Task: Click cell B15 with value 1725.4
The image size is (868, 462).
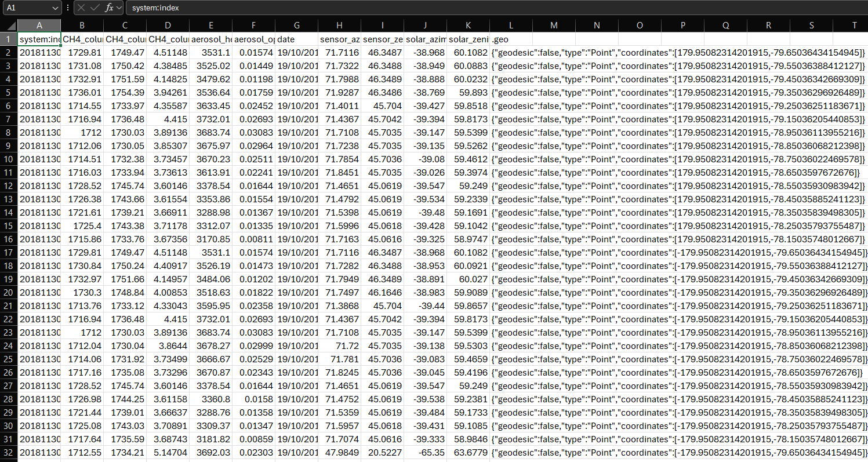Action: click(82, 225)
